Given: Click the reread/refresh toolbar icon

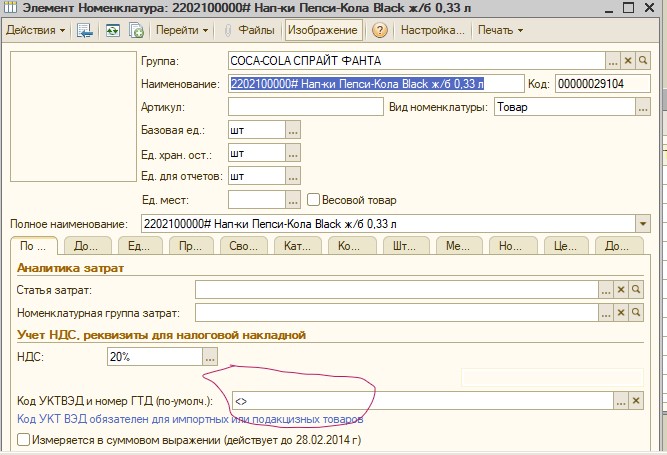Looking at the screenshot, I should coord(113,31).
